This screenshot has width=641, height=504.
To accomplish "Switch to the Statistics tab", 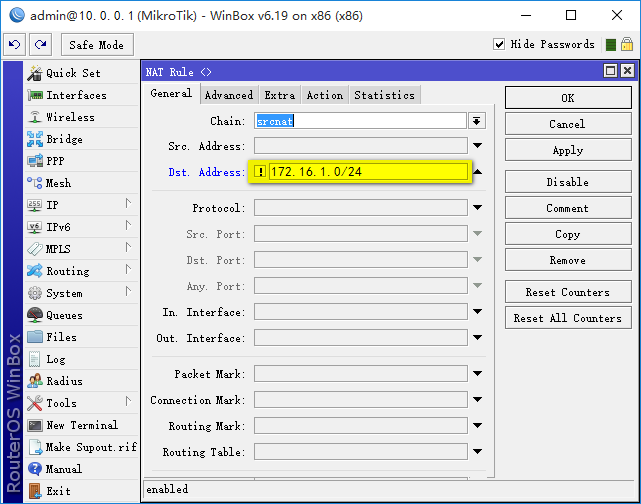I will (384, 95).
